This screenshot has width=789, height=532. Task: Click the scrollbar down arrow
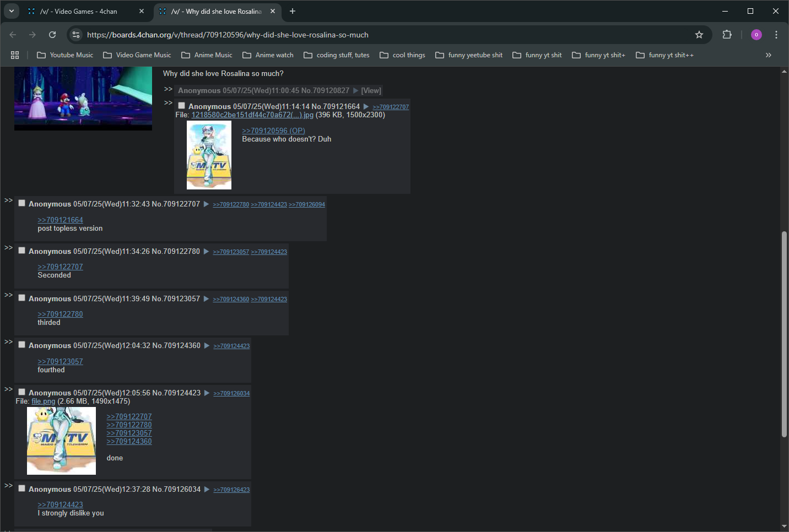coord(784,526)
